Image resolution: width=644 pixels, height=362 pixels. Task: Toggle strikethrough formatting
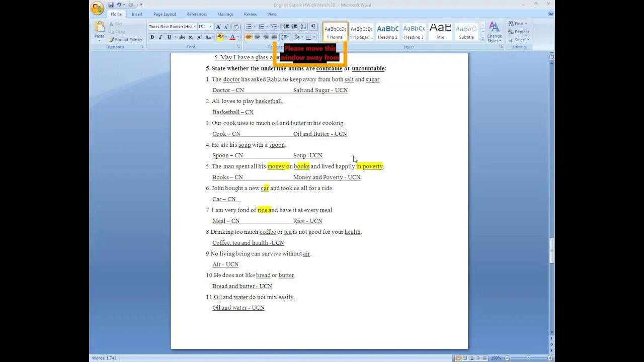182,37
